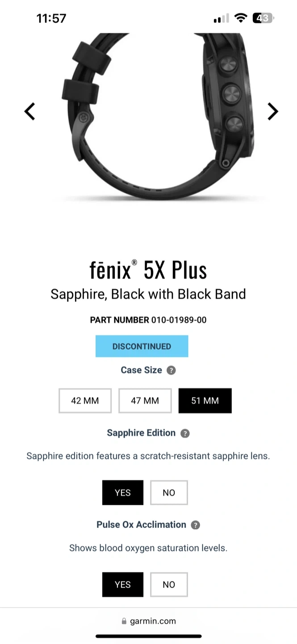Choose YES for Pulse Ox Acclimation

(123, 585)
